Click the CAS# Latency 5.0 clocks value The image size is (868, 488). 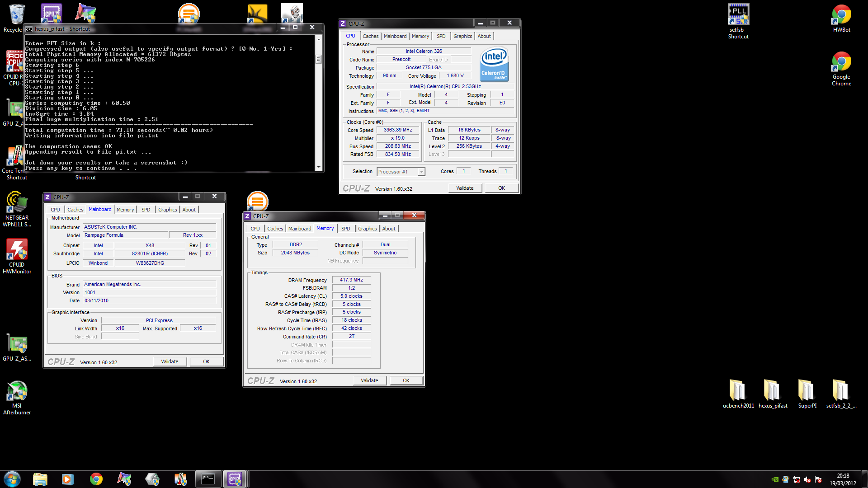(x=351, y=296)
